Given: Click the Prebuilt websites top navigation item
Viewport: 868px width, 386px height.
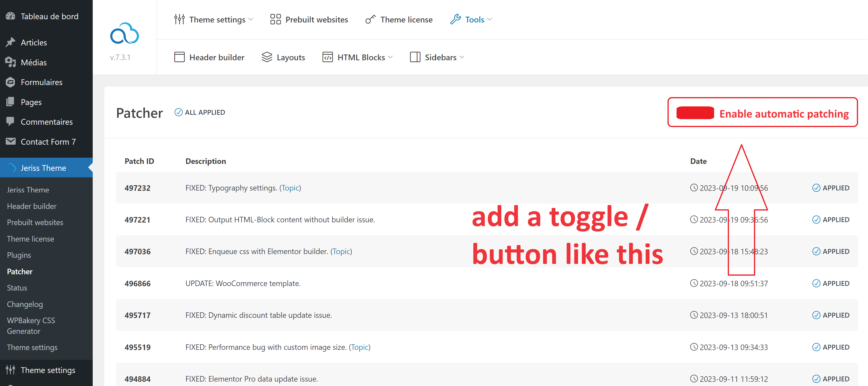Looking at the screenshot, I should click(309, 19).
